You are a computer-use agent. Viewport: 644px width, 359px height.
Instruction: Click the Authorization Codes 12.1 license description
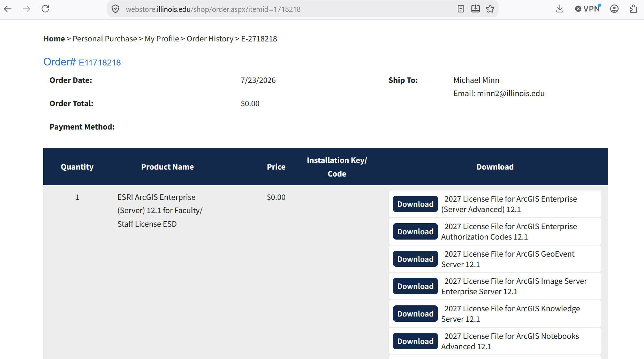click(509, 232)
